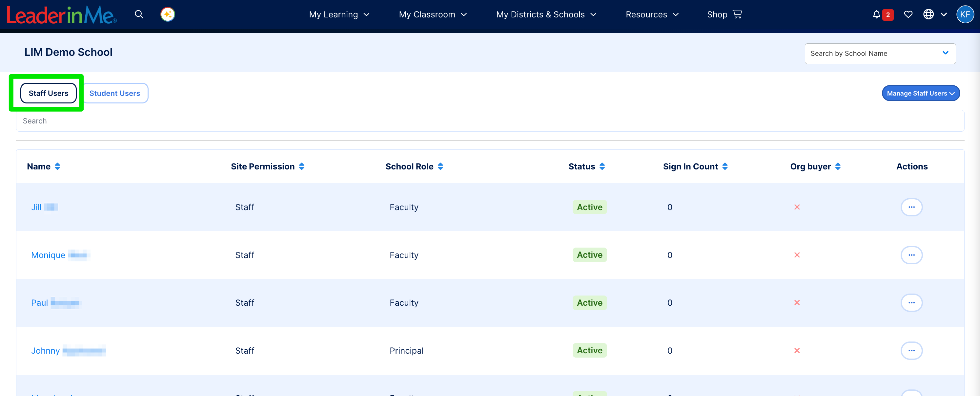The image size is (980, 396).
Task: Open actions ellipsis for Johnny row
Action: 911,351
